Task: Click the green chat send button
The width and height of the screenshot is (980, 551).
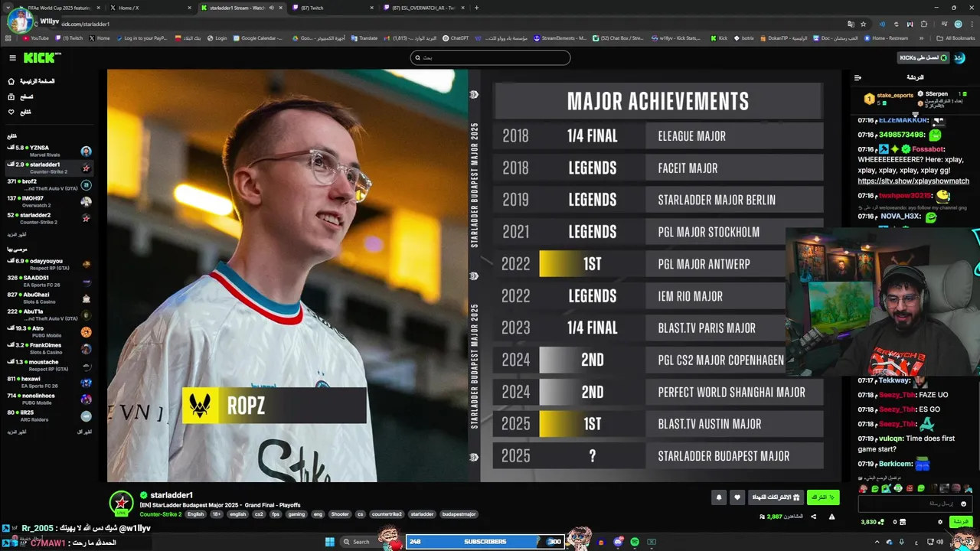Action: pyautogui.click(x=960, y=522)
